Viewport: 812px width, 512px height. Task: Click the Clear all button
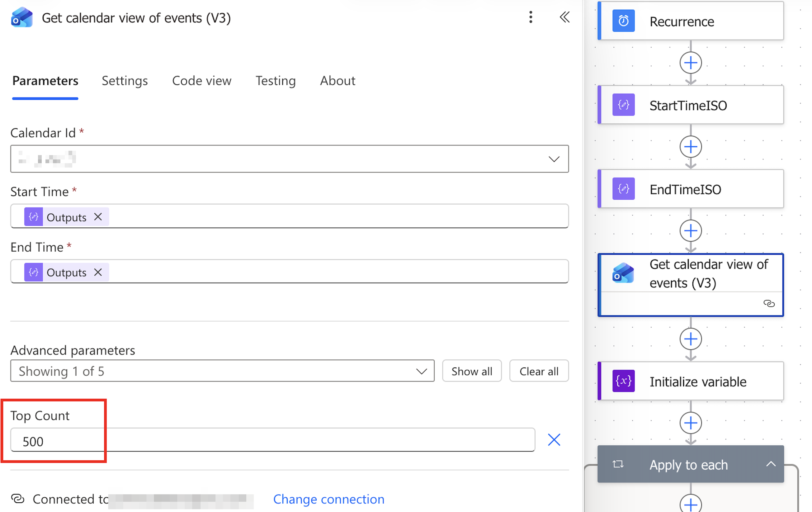click(x=539, y=371)
